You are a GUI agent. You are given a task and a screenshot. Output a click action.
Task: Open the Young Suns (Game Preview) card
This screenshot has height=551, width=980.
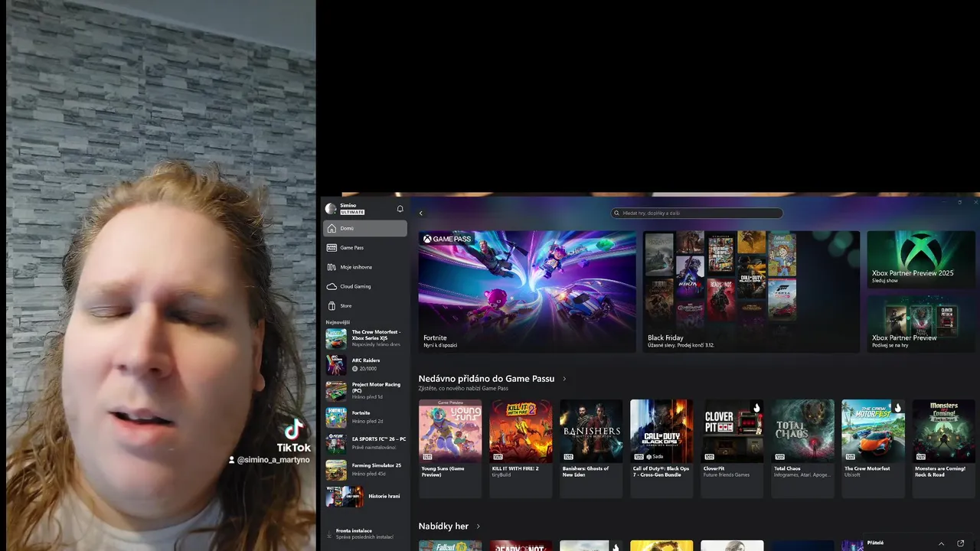450,448
